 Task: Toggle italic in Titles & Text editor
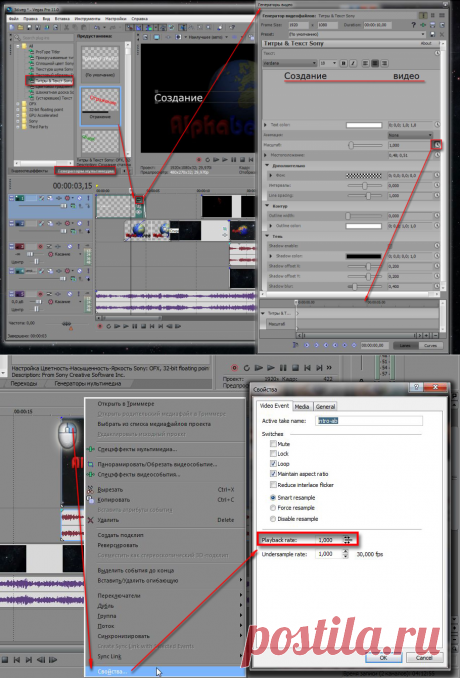tap(353, 63)
